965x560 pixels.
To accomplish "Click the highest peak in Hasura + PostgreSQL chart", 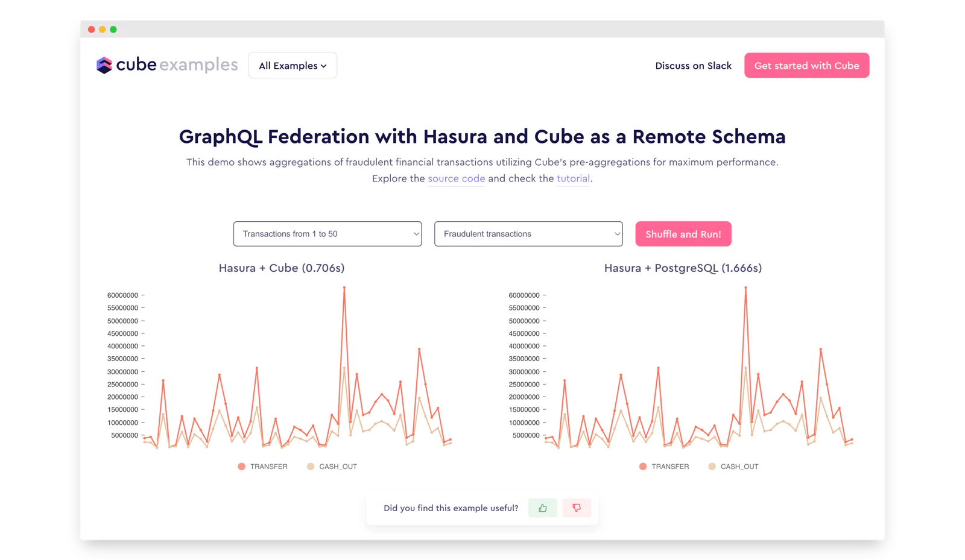I will pos(746,288).
